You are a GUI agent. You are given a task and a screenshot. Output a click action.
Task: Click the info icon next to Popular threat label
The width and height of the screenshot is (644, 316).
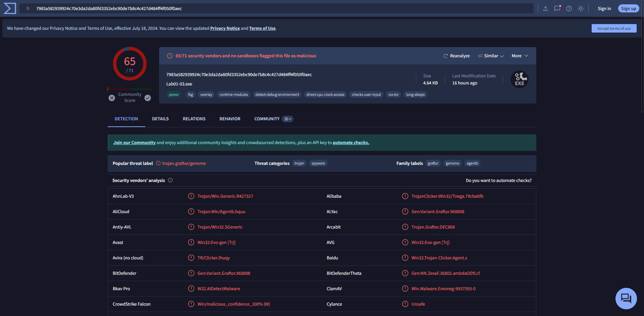click(158, 163)
